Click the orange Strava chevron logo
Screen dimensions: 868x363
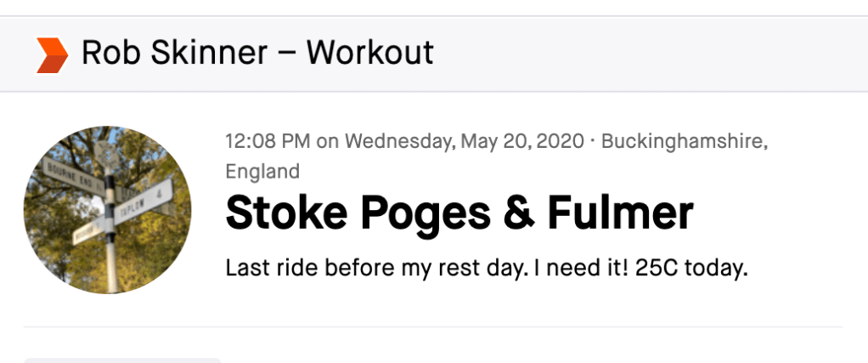53,54
